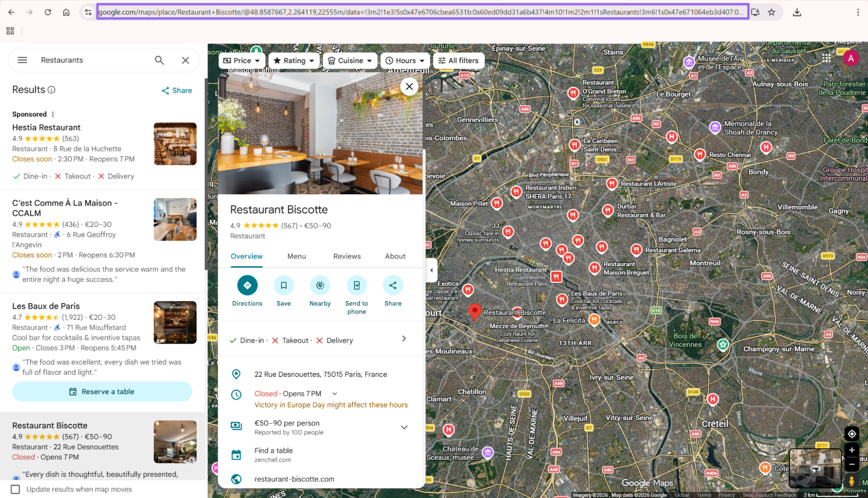The height and width of the screenshot is (498, 868).
Task: Expand €50–90 per person price details
Action: point(404,427)
